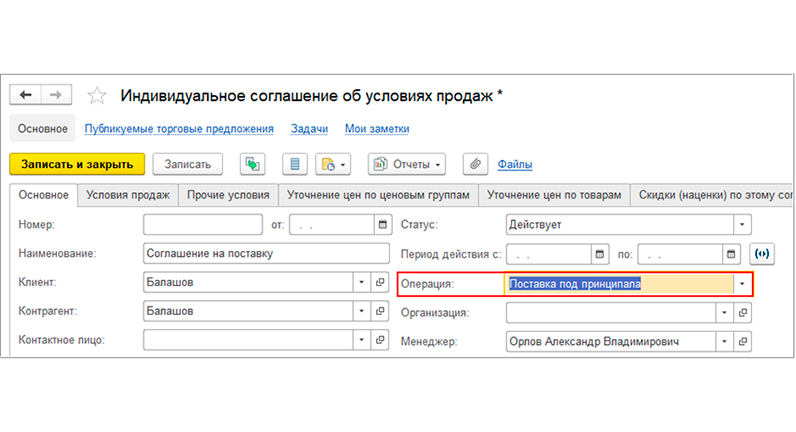Viewport: 796px width, 432px height.
Task: Open the blue list document icon in toolbar
Action: [295, 164]
